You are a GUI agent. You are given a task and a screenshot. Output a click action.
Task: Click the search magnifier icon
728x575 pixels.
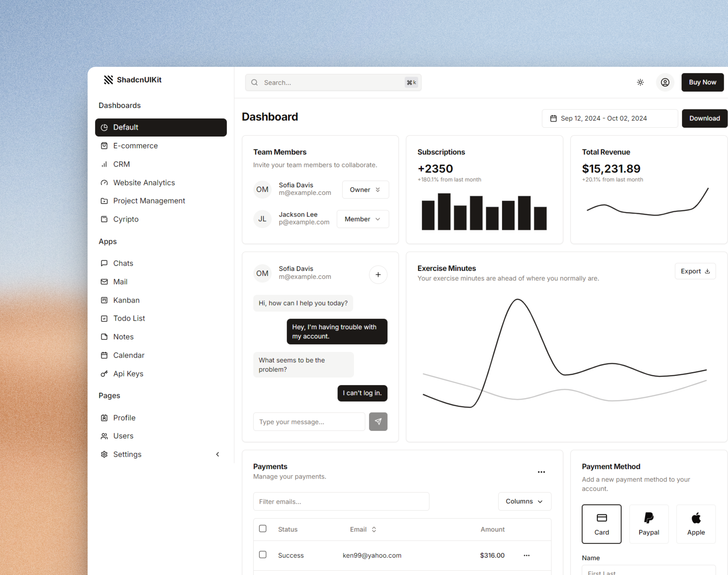pos(255,82)
